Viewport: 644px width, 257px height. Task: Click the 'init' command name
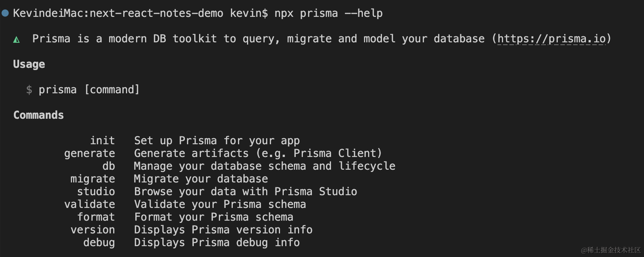click(102, 140)
